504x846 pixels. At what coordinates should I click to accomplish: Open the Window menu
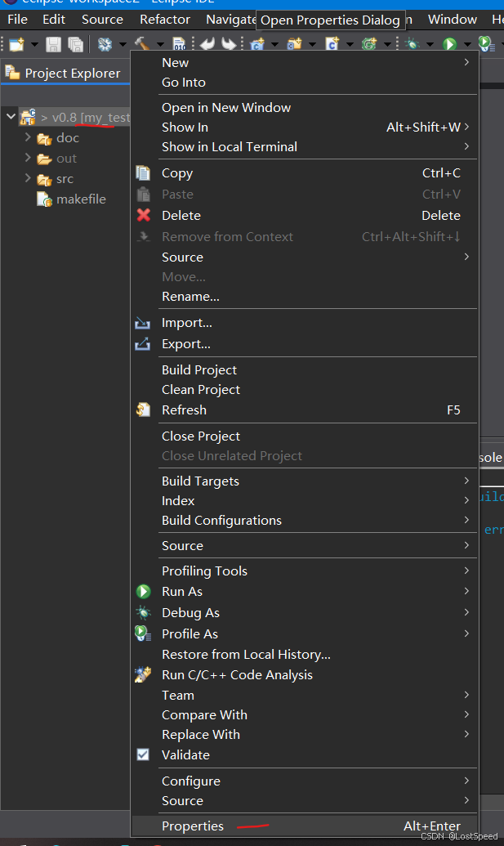pyautogui.click(x=453, y=20)
